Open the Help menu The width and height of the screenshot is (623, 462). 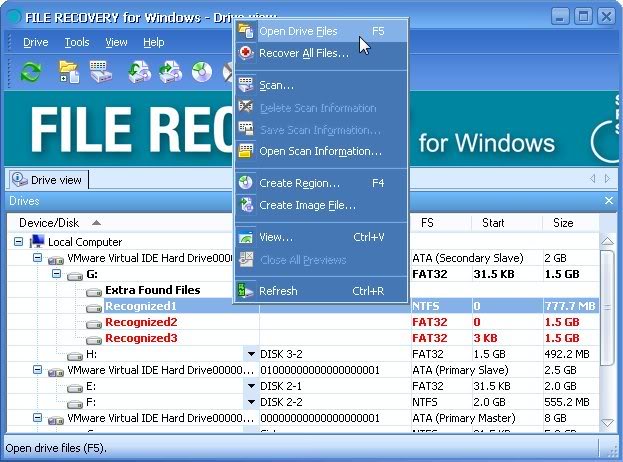click(154, 42)
